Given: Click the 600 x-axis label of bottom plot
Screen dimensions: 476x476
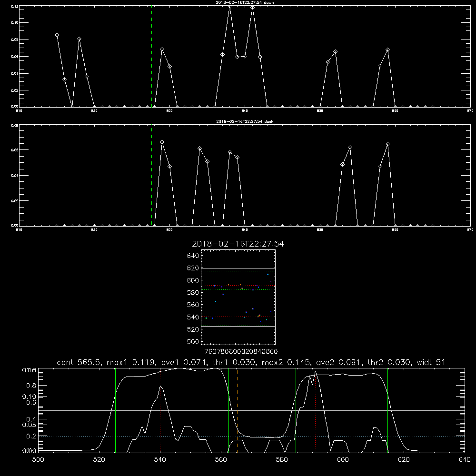Looking at the screenshot, I should coord(343,460).
